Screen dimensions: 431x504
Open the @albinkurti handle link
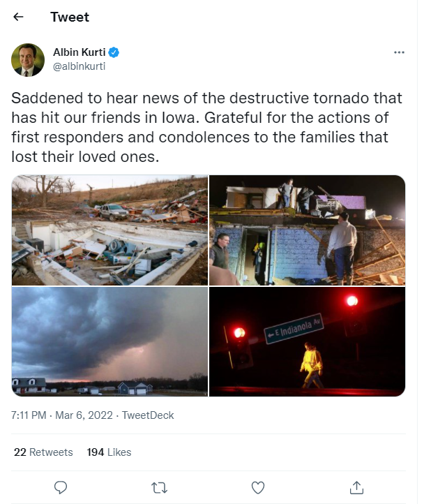(x=79, y=66)
